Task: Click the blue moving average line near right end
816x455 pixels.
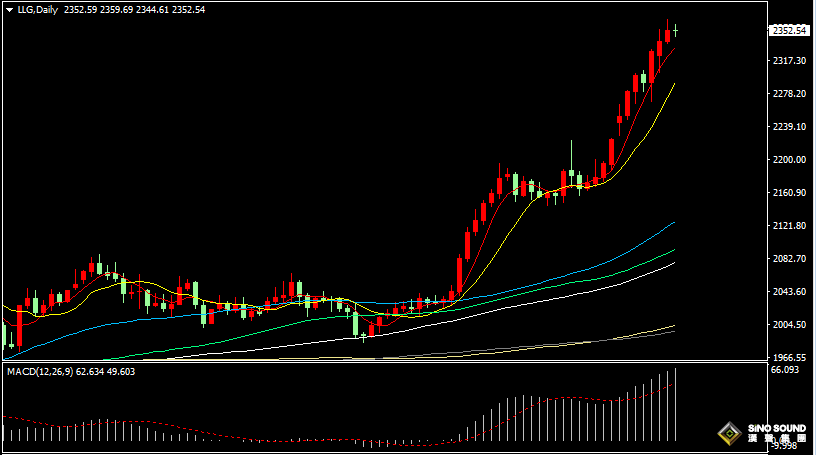Action: click(665, 227)
